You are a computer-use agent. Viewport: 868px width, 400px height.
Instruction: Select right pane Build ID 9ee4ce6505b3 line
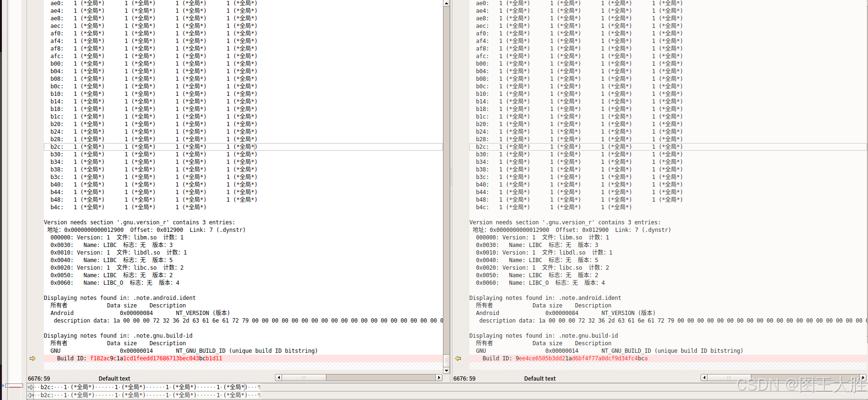pos(668,358)
